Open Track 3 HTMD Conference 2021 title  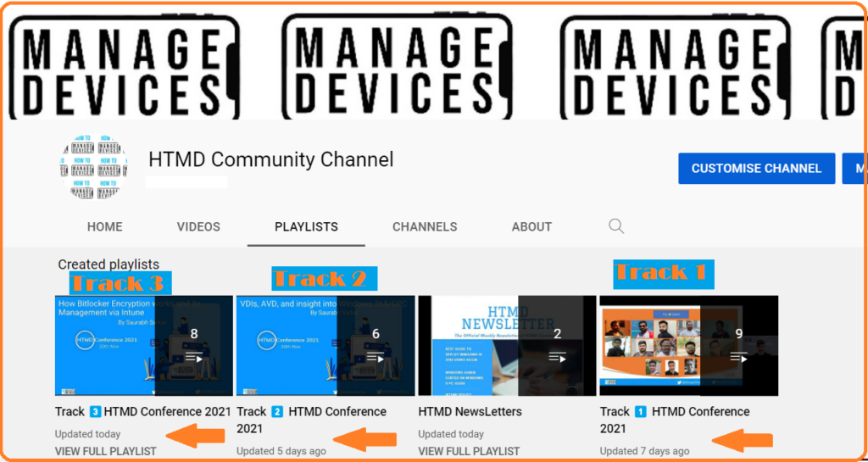[142, 412]
